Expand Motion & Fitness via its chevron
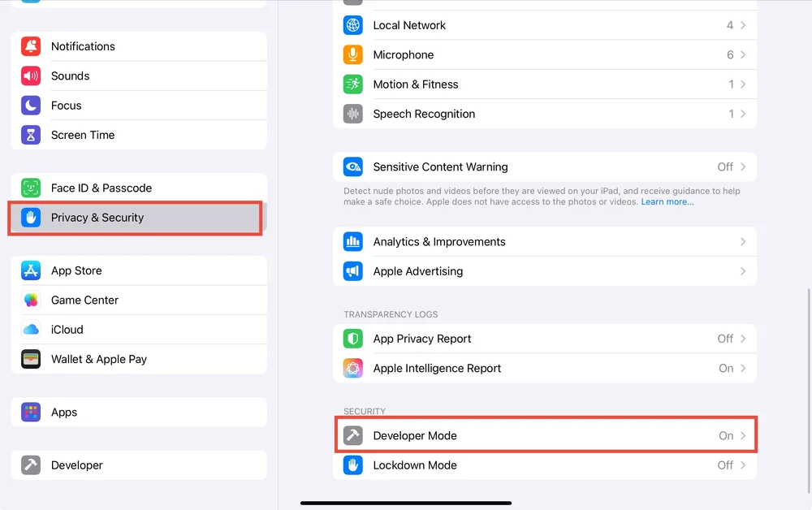This screenshot has height=510, width=812. coord(743,84)
